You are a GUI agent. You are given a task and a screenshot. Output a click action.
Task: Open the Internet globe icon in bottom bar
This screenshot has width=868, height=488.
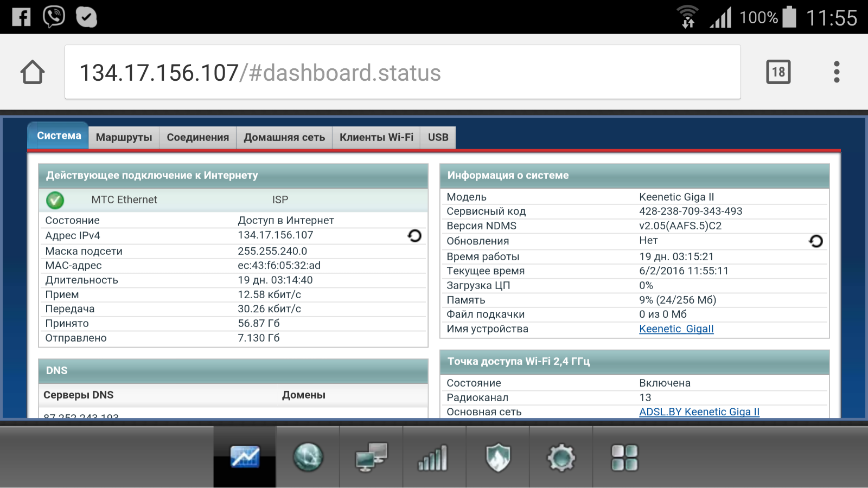[x=308, y=457]
